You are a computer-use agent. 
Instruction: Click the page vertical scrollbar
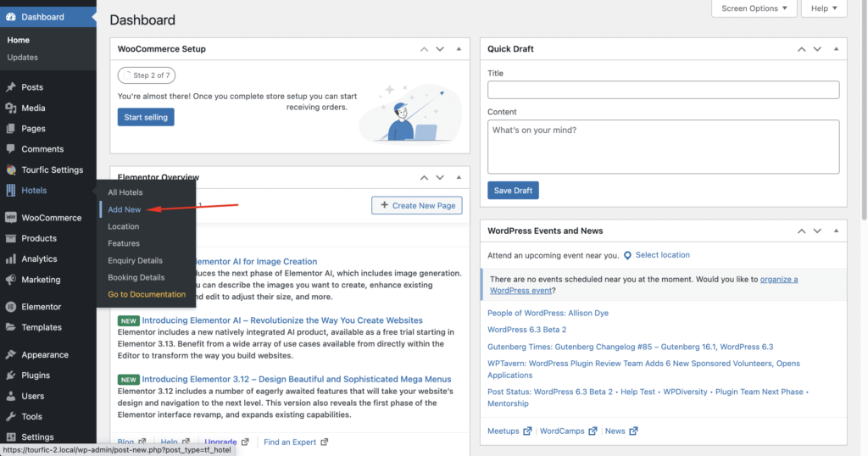pyautogui.click(x=865, y=111)
